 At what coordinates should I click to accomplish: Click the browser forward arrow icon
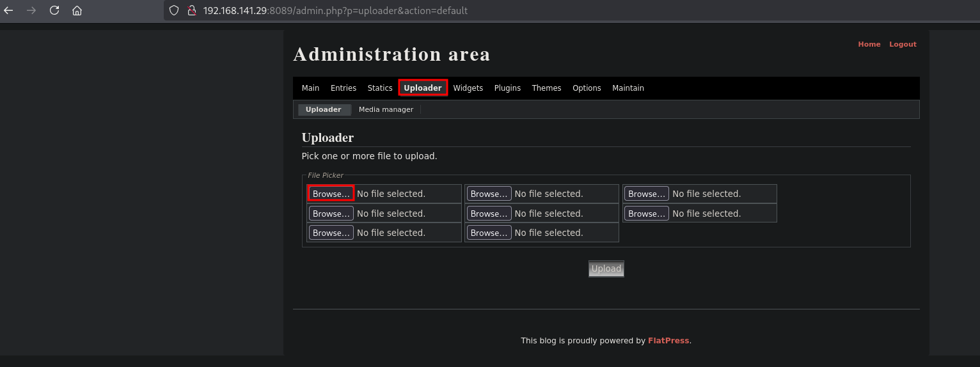tap(31, 10)
